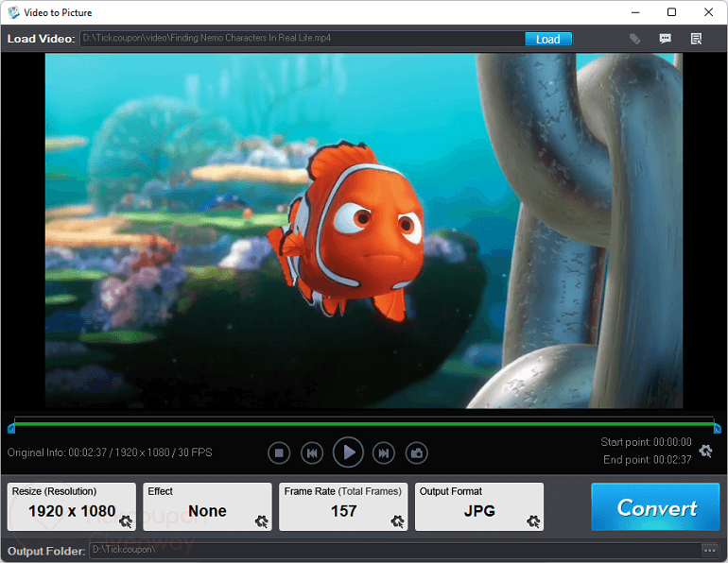This screenshot has width=728, height=563.
Task: Open the feedback chat bubble icon
Action: 666,39
